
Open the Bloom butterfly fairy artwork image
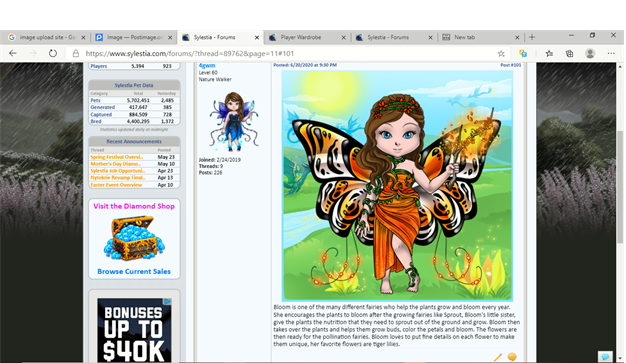[x=397, y=186]
